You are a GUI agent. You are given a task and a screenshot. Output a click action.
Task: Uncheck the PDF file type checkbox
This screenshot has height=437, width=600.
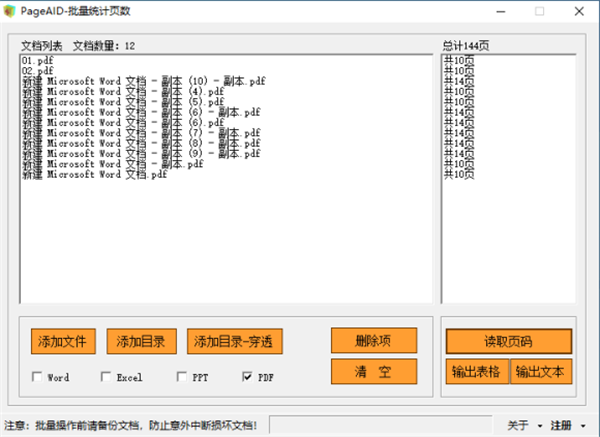247,377
